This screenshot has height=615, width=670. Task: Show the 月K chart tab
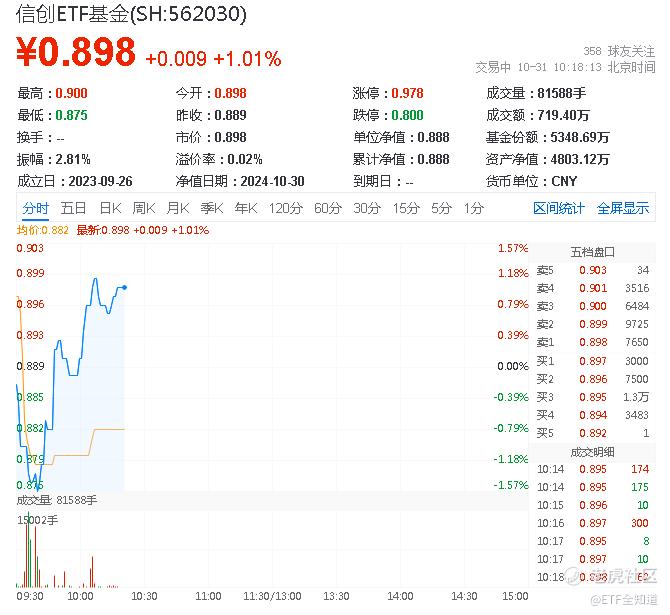(x=178, y=208)
